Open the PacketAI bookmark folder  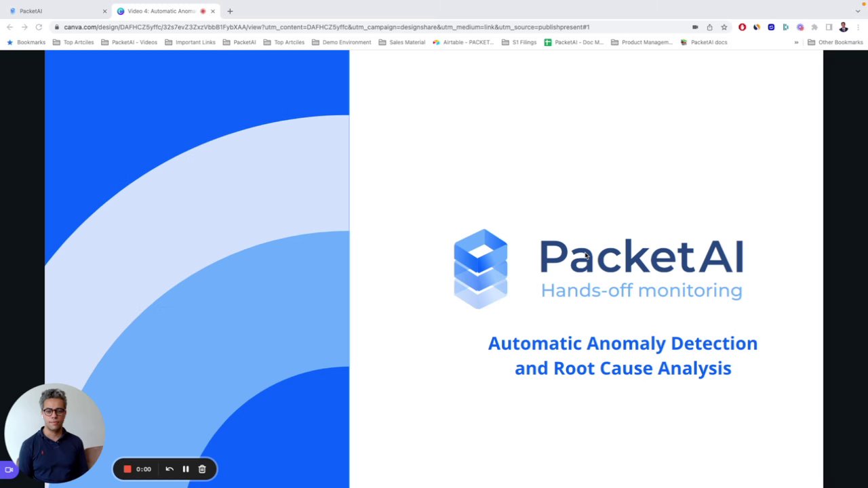[x=239, y=42]
